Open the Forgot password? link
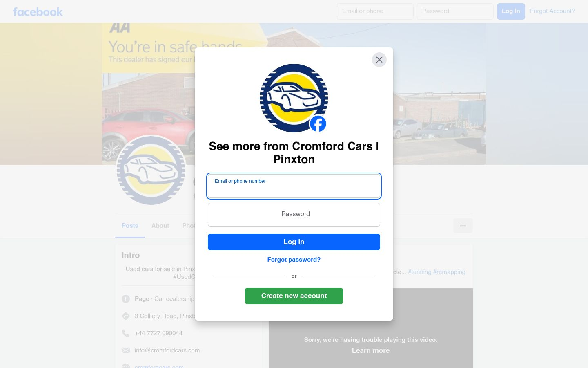The height and width of the screenshot is (368, 588). (294, 260)
